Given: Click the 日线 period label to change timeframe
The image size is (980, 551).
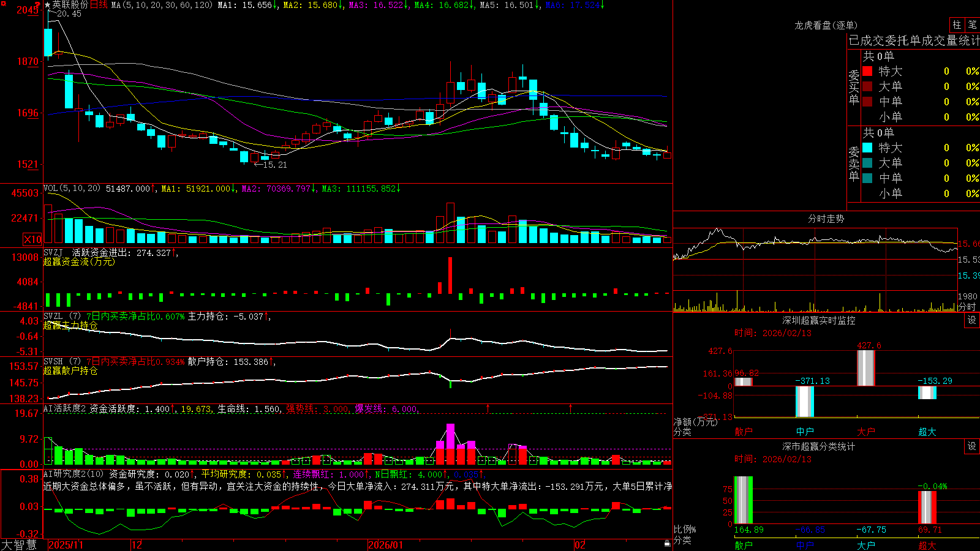Looking at the screenshot, I should tap(99, 5).
